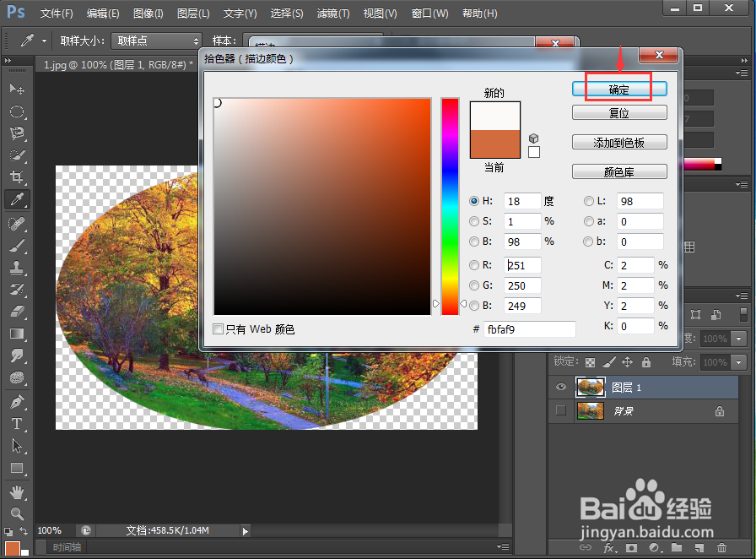Select the Brush tool
Screen dimensions: 756x559
[x=17, y=246]
